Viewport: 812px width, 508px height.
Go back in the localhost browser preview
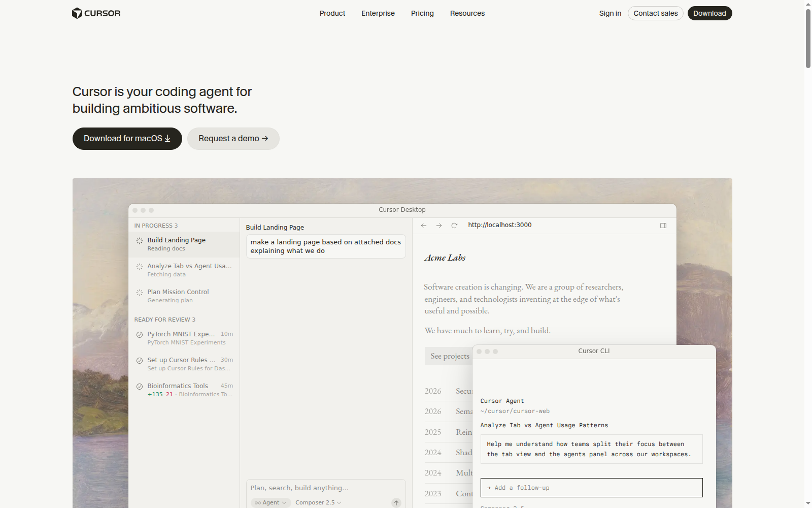pos(424,226)
